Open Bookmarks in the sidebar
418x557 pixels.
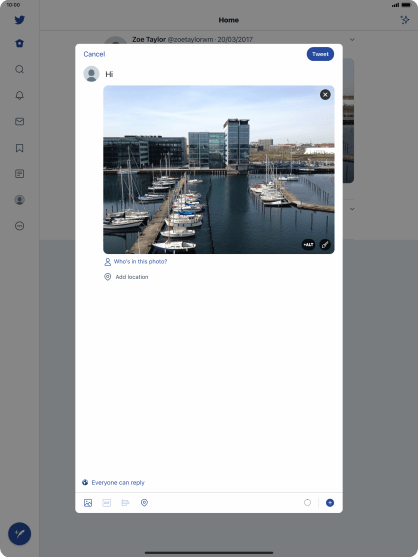tap(20, 148)
